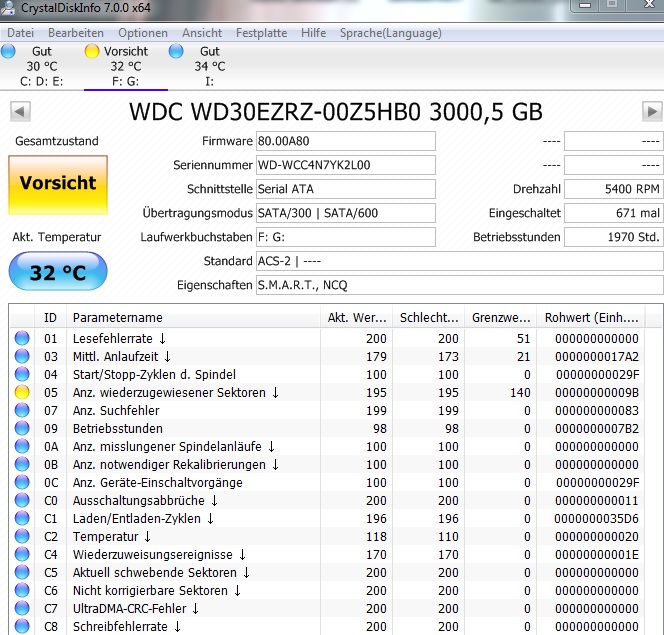The width and height of the screenshot is (664, 635).
Task: Click raw value 00000000009B
Action: 597,393
